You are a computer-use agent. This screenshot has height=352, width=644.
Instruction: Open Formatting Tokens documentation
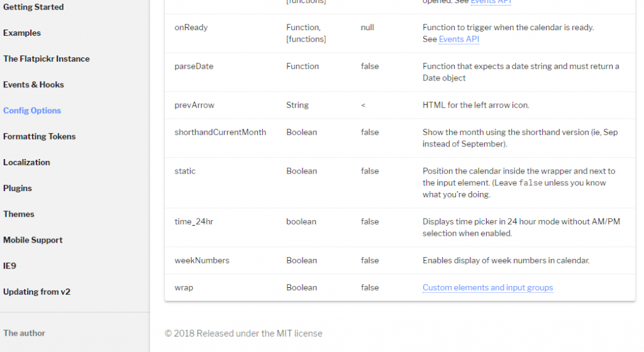39,136
